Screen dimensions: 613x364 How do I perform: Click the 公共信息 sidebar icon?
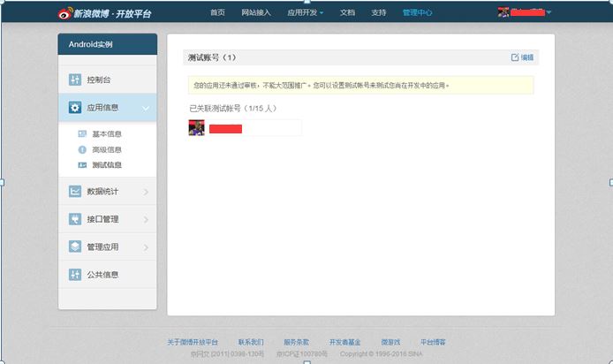(x=75, y=275)
